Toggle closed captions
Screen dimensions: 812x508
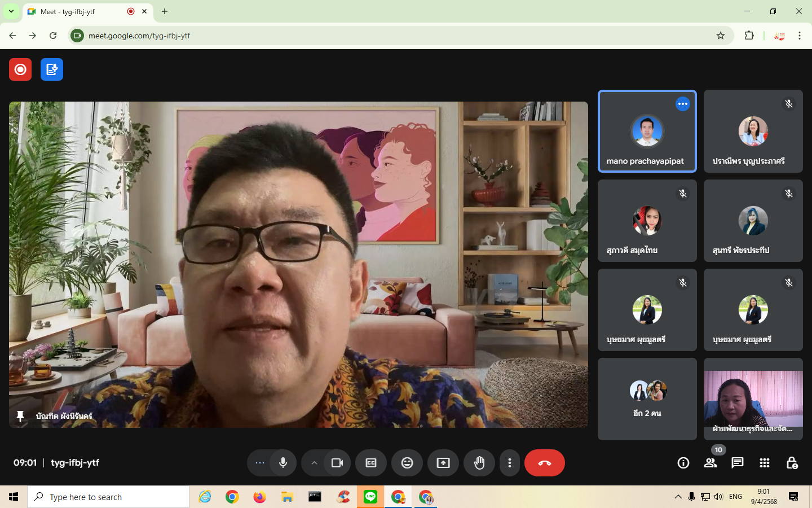pos(371,463)
